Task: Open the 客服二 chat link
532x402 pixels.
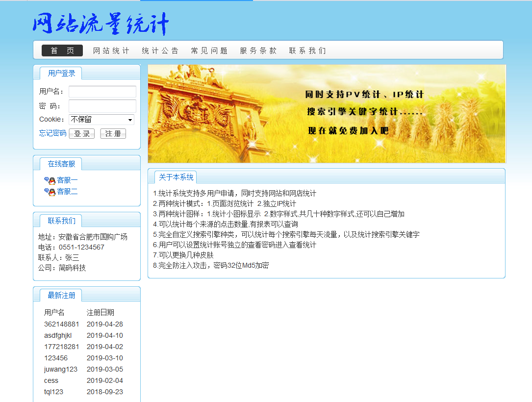Action: 67,192
